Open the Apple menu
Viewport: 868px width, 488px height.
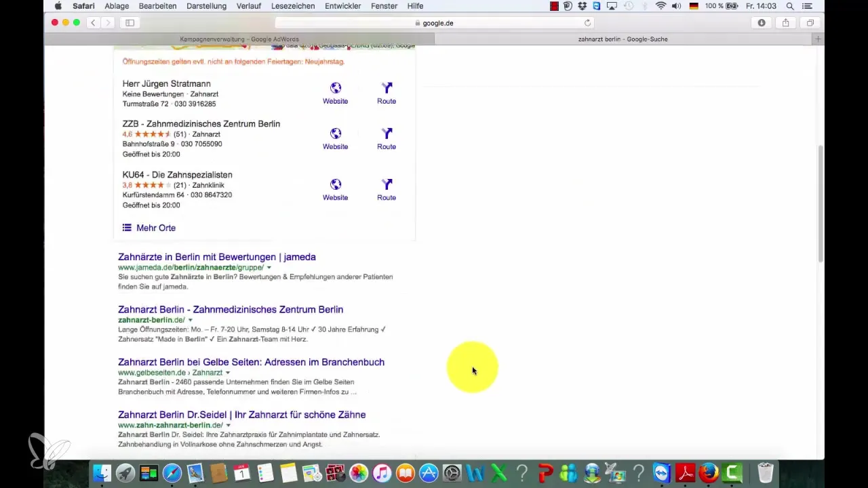click(58, 6)
